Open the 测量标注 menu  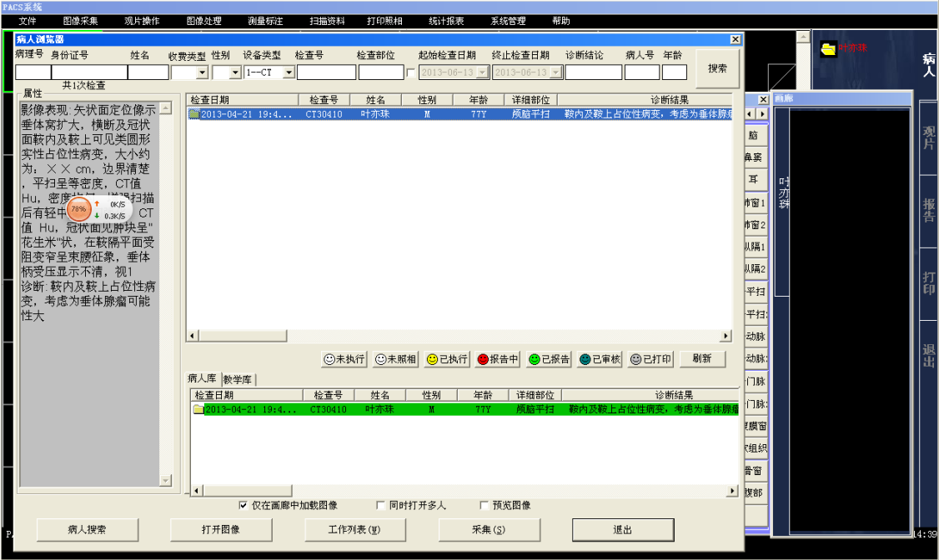pos(265,21)
